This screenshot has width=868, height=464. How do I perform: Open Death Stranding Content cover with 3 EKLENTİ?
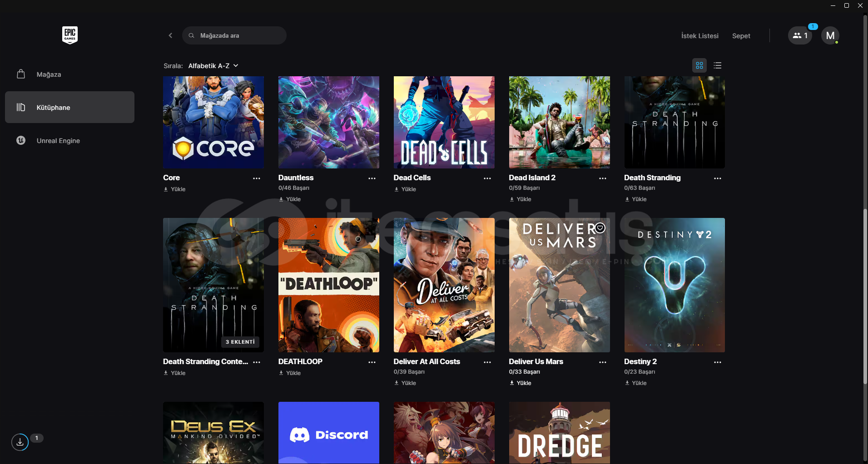click(x=213, y=285)
